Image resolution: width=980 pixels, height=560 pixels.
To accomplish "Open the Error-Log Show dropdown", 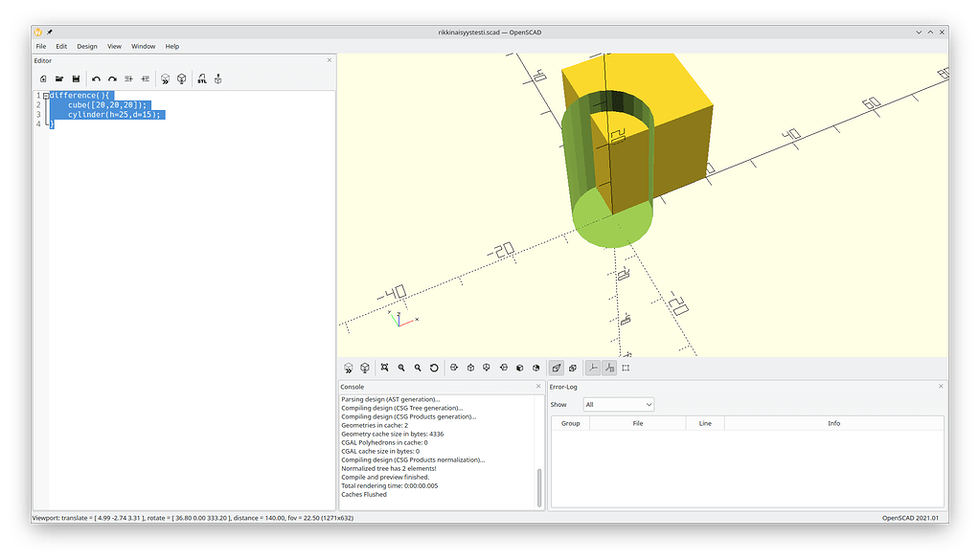I will click(x=618, y=405).
